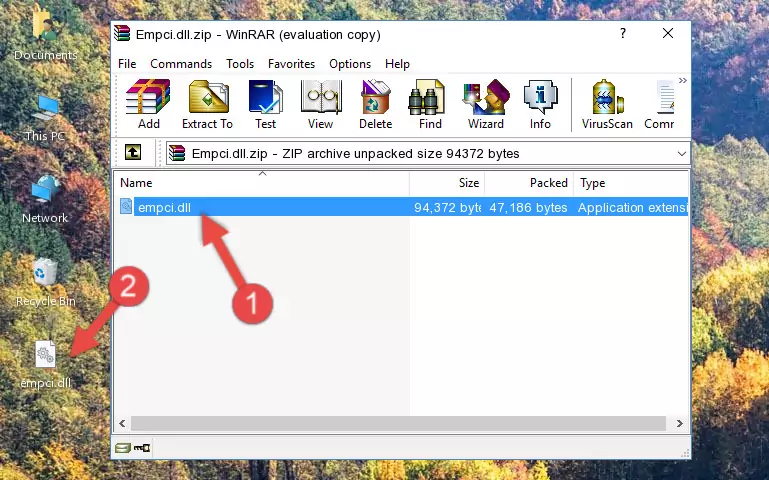The height and width of the screenshot is (480, 769).
Task: Select the Recycle Bin desktop icon
Action: (45, 283)
